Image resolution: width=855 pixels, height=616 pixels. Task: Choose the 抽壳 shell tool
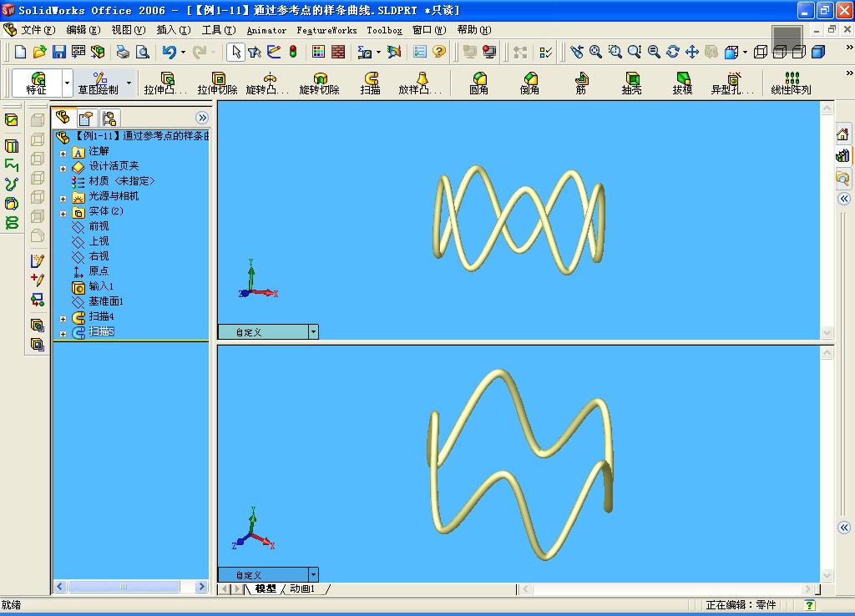coord(631,83)
